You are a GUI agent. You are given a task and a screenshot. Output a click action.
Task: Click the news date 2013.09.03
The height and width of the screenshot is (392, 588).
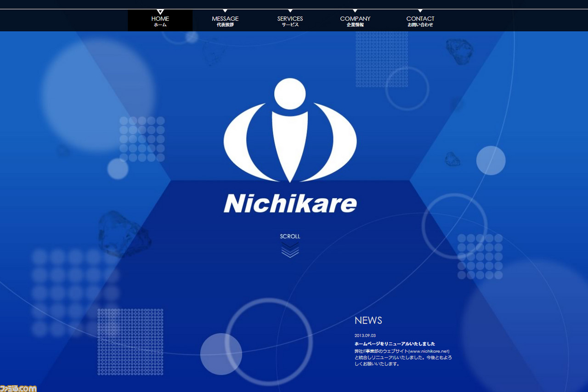click(x=365, y=335)
